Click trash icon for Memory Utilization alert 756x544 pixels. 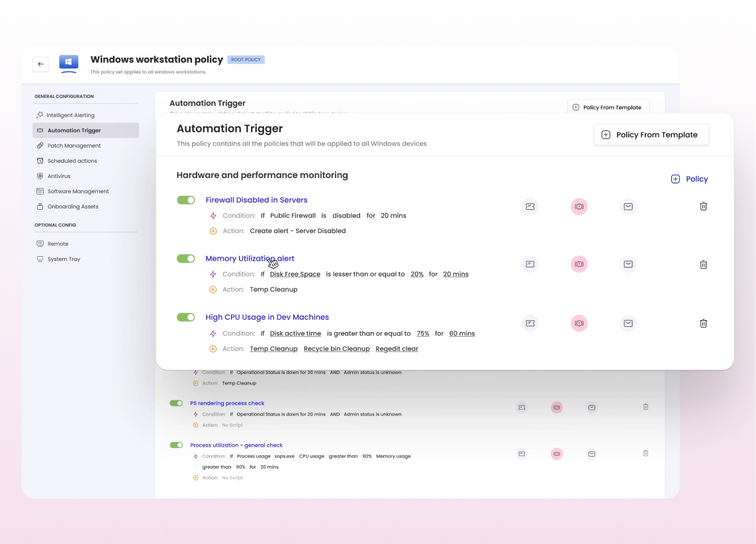(x=703, y=265)
